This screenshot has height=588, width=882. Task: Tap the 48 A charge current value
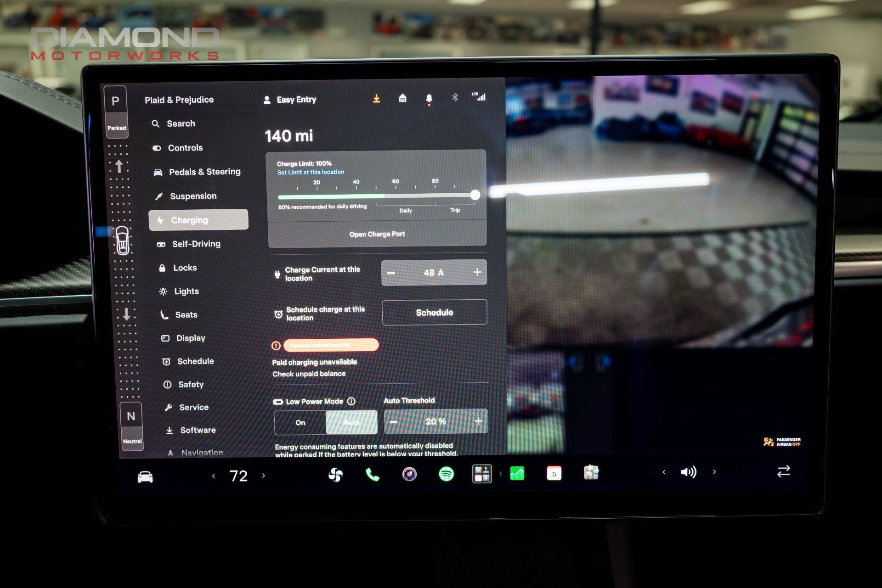tap(434, 273)
